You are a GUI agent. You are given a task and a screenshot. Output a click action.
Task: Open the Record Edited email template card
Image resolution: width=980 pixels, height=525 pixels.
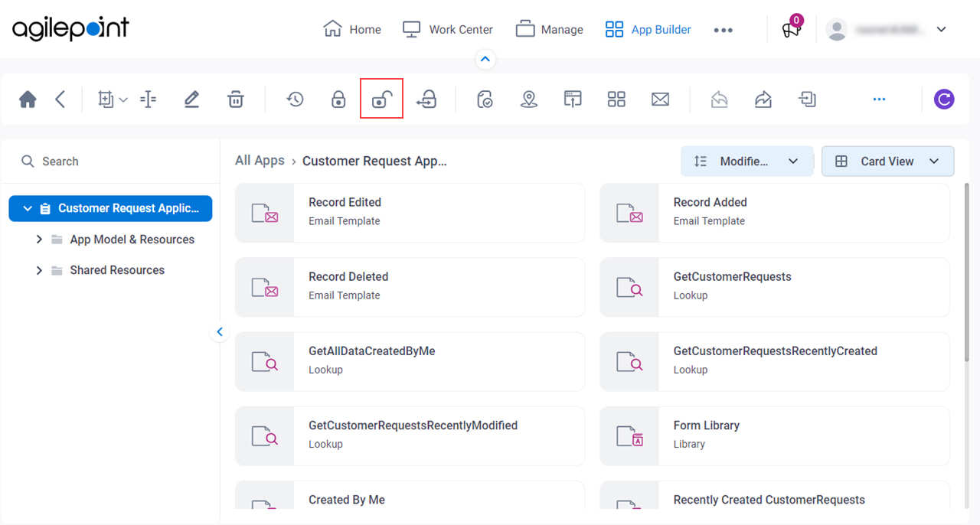point(410,213)
